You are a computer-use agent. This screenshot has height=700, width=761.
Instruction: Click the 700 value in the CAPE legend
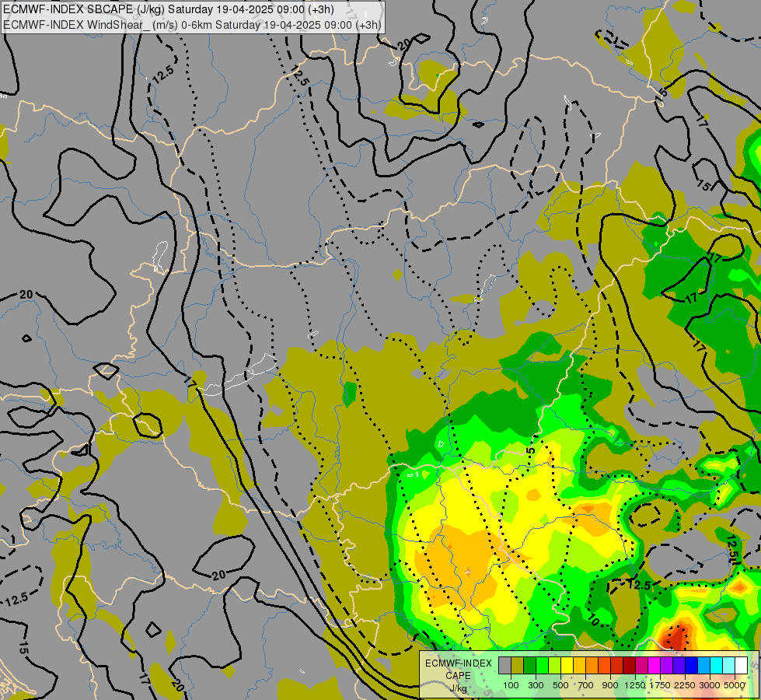(586, 685)
